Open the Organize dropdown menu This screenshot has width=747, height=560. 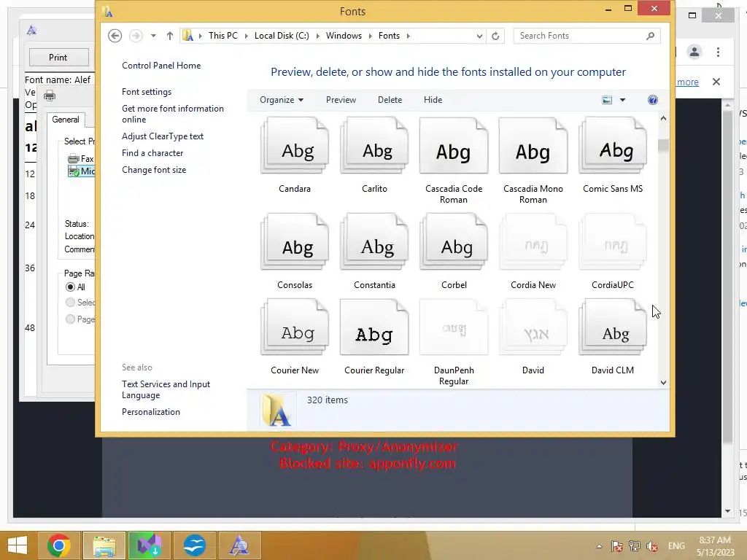point(282,99)
